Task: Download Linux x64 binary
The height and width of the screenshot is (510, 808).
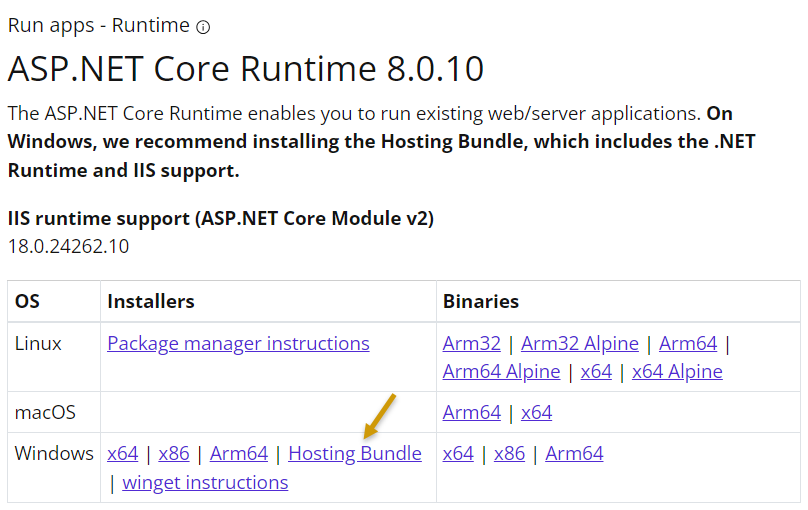Action: [596, 371]
